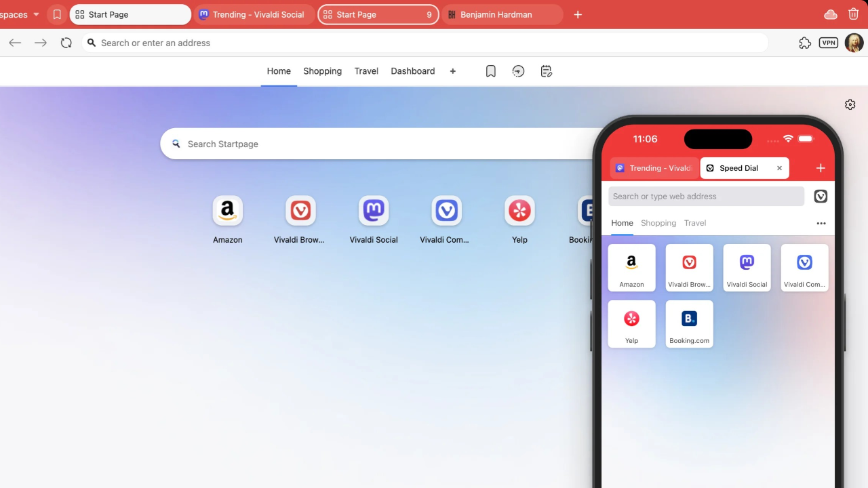Add a new speed dial group

(452, 71)
